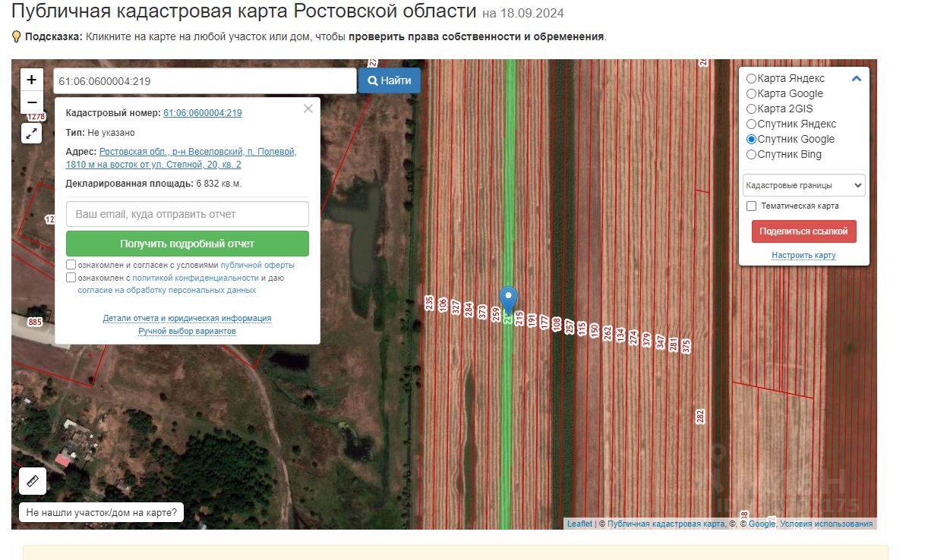Select parcel labeled 215 on map
This screenshot has width=950, height=560.
[x=519, y=319]
